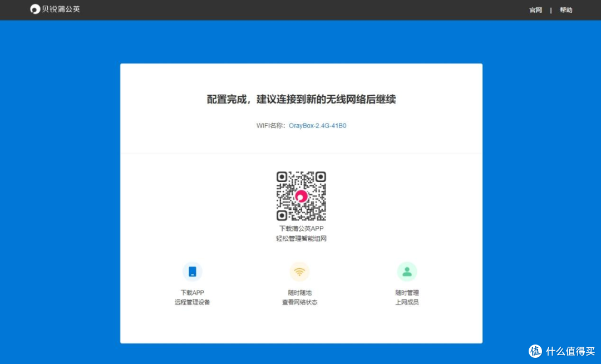Click the 查看网络状态 label
Image resolution: width=601 pixels, height=364 pixels.
click(x=300, y=302)
